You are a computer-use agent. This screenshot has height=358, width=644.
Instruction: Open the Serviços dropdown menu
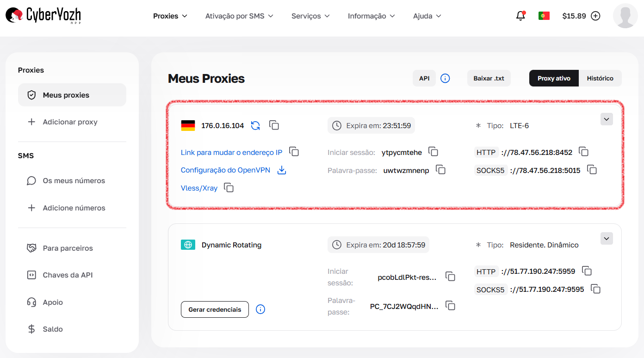[310, 16]
